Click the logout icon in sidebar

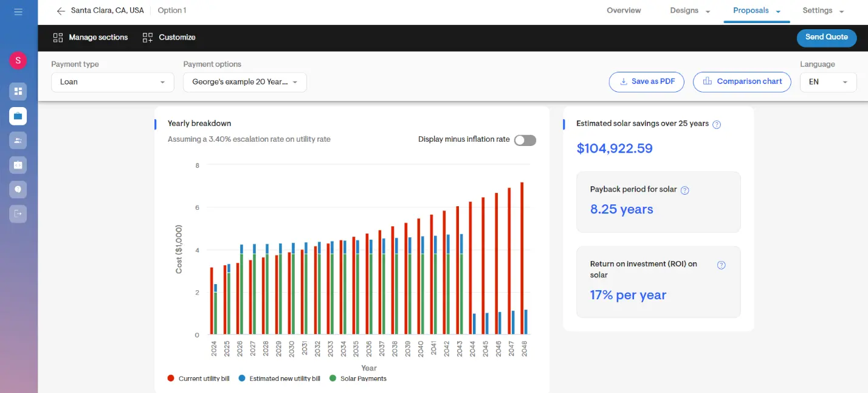(18, 214)
